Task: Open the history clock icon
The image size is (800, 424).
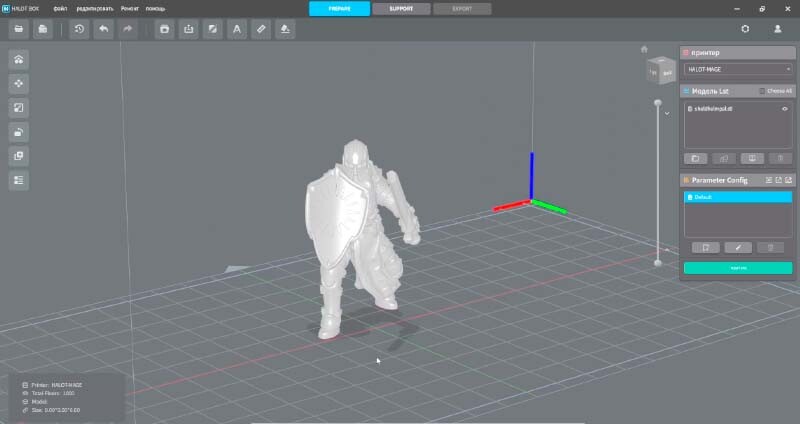Action: point(79,29)
